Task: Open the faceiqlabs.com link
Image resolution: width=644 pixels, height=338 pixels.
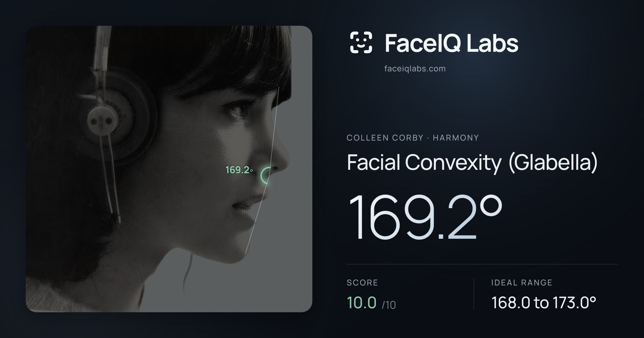Action: click(415, 69)
